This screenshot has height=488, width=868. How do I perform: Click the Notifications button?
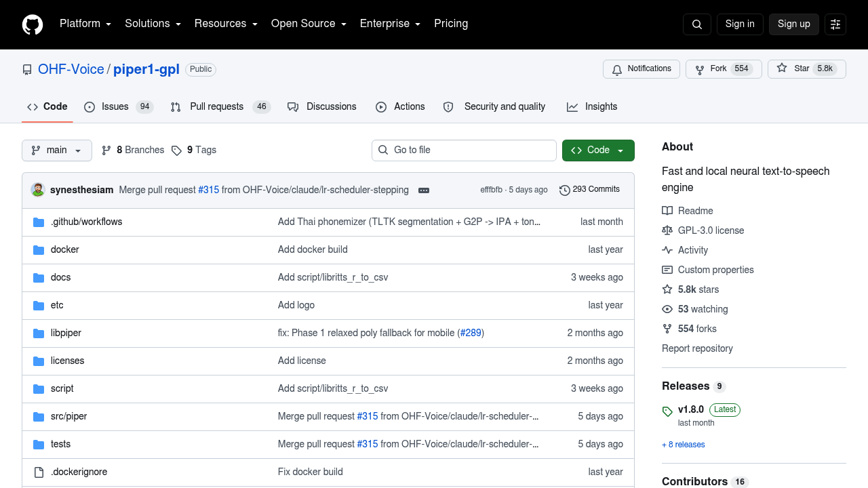click(x=642, y=69)
